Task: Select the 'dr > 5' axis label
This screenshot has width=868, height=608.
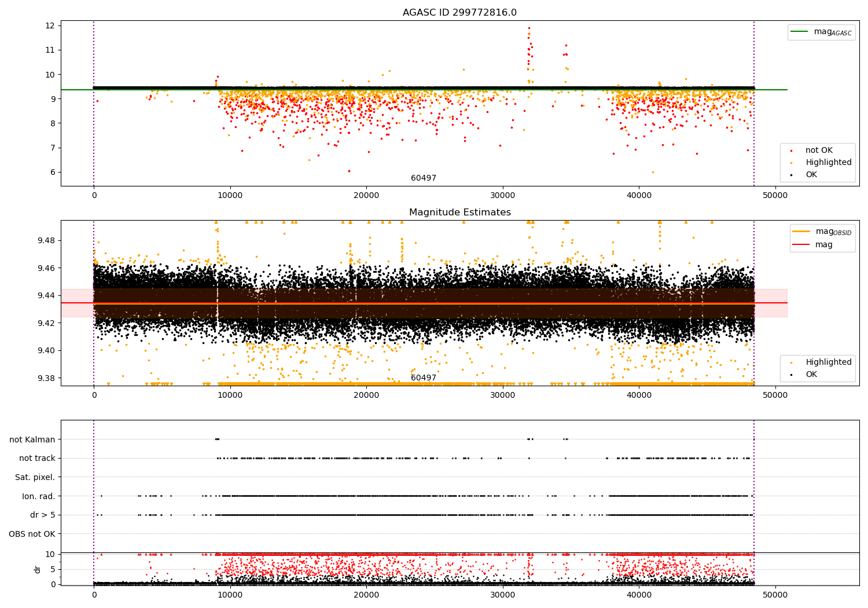Action: (43, 515)
